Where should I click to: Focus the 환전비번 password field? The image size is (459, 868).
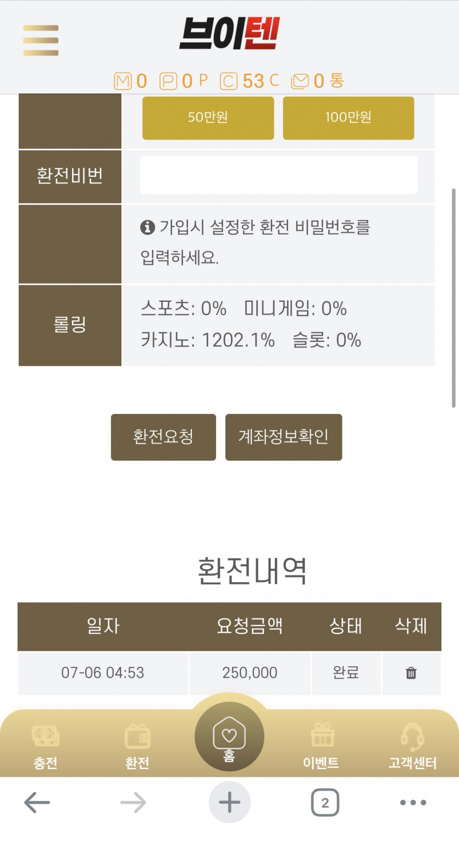(279, 175)
